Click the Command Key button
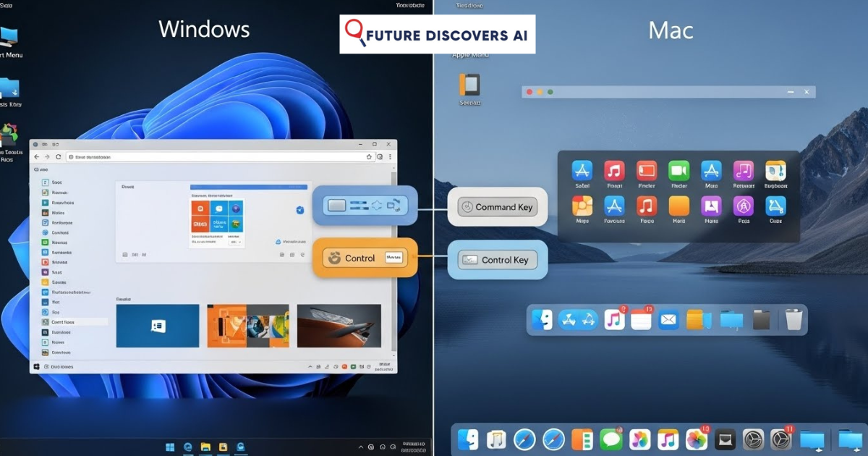 pyautogui.click(x=497, y=207)
